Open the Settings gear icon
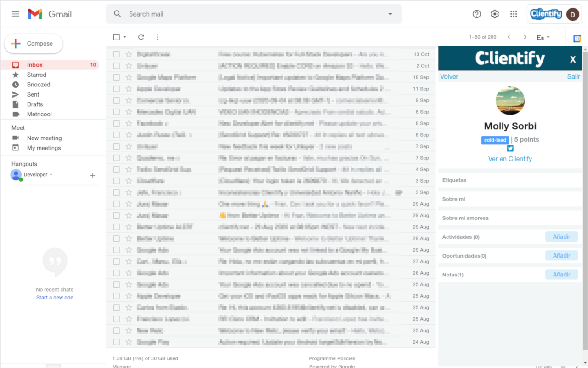The height and width of the screenshot is (368, 588). click(x=495, y=14)
